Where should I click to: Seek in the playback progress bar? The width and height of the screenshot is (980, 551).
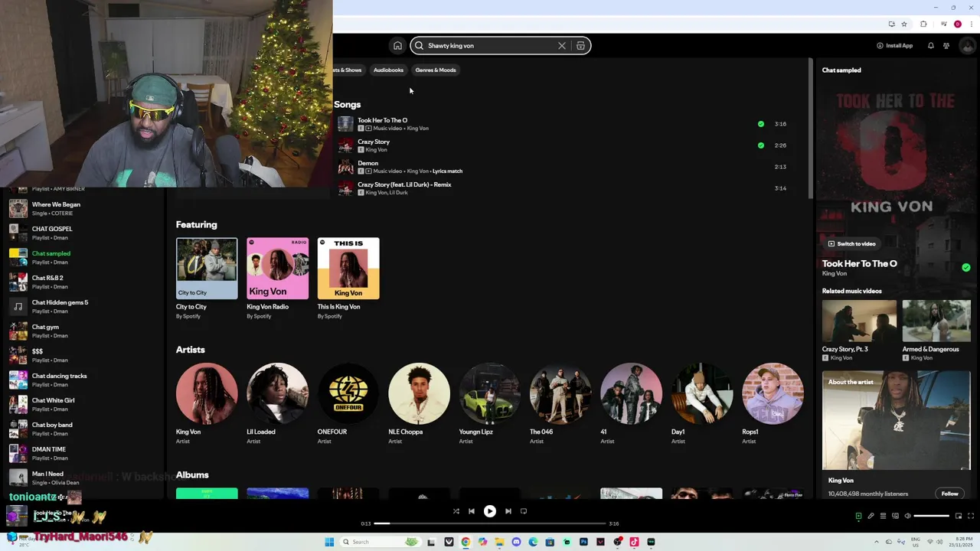[x=491, y=523]
